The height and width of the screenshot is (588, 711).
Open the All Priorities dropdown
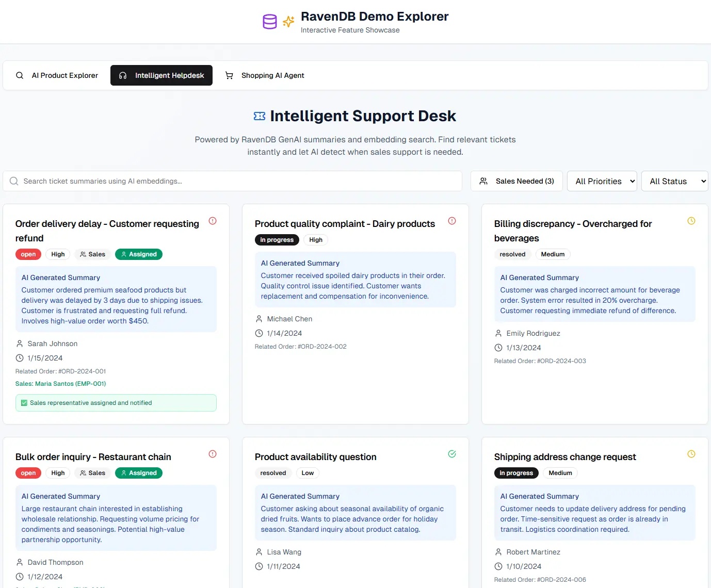point(602,181)
